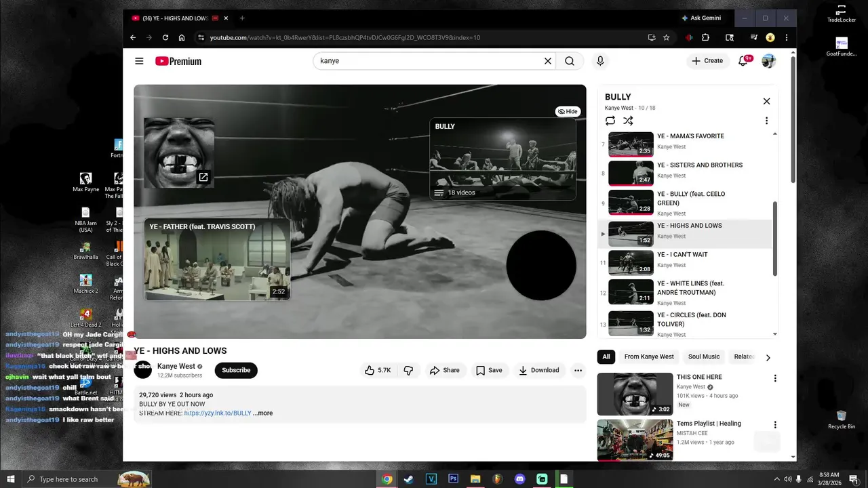This screenshot has height=488, width=868.
Task: Play YE - I CAN'T WAIT
Action: click(686, 262)
